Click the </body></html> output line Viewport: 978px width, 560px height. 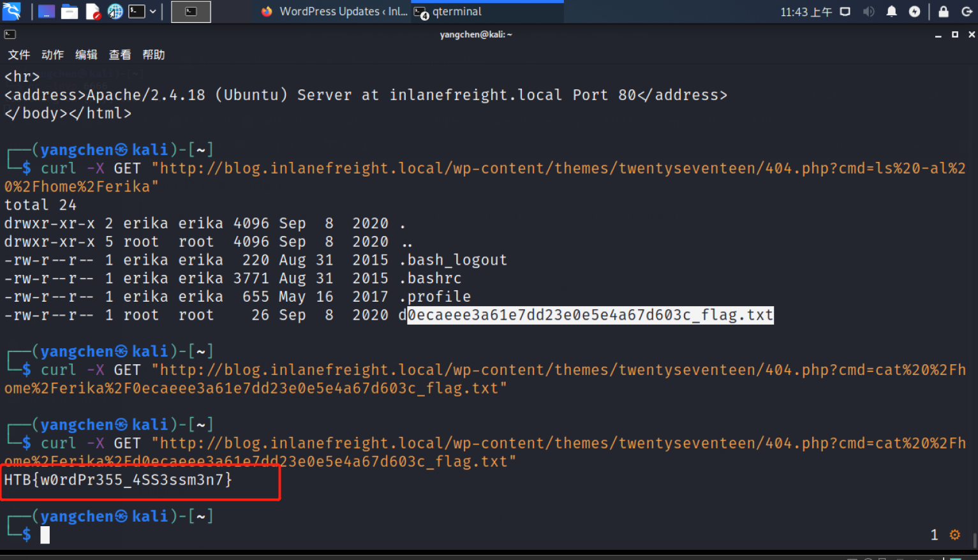pyautogui.click(x=68, y=114)
